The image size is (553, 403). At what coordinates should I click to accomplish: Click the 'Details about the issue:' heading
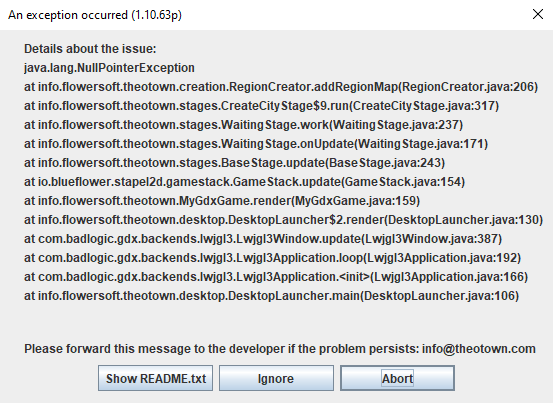pyautogui.click(x=90, y=49)
